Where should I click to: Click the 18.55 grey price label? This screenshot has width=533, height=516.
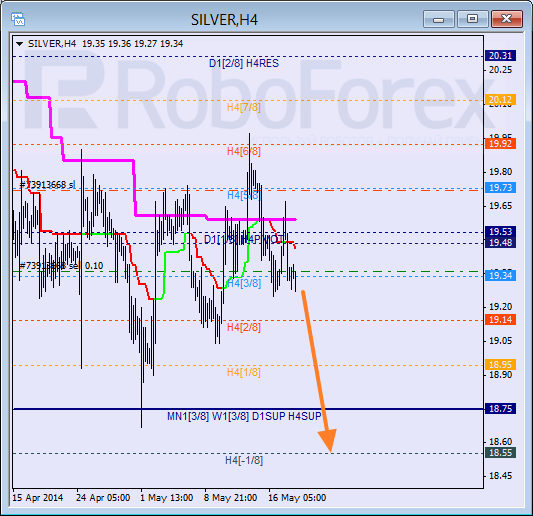point(500,452)
